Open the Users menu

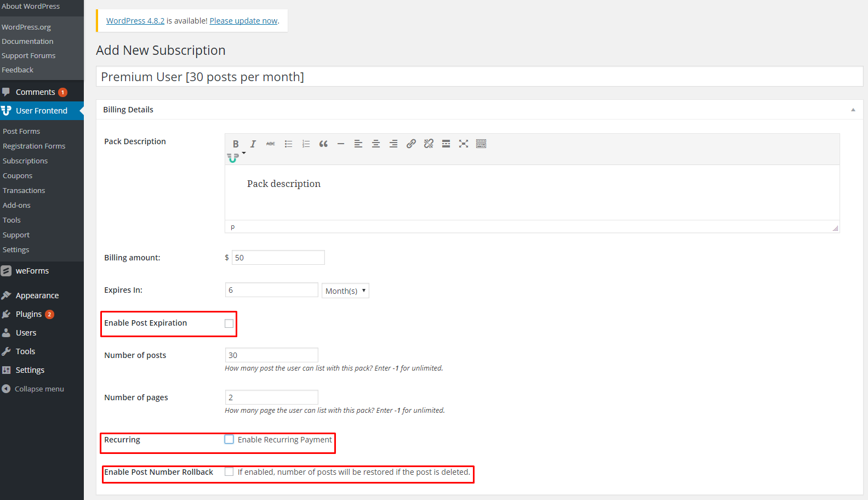(x=42, y=333)
